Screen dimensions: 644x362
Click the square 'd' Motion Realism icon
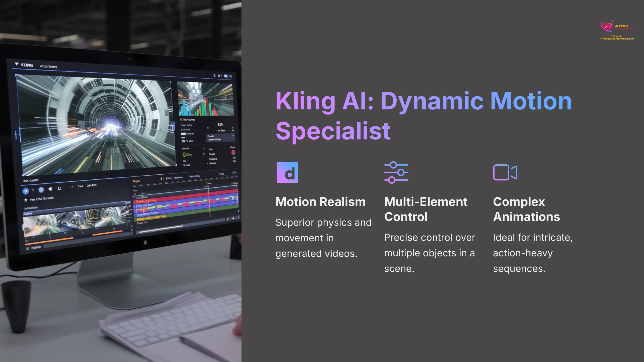(287, 172)
